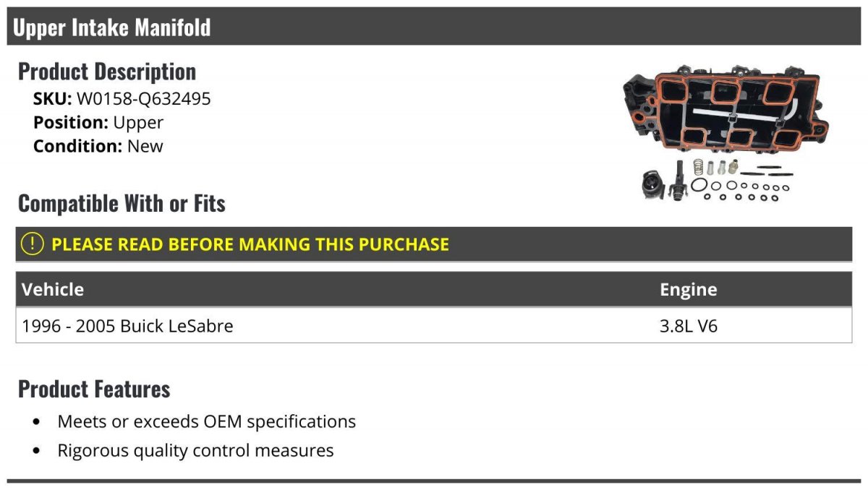Screen dimensions: 868x490
Task: Select the 1996 - 2005 Buick LeSabre row
Action: (x=434, y=325)
